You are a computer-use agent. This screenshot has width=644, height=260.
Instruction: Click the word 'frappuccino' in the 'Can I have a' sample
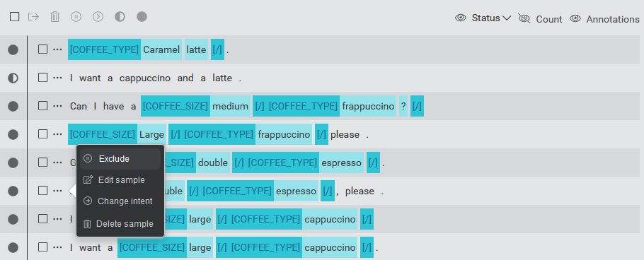pyautogui.click(x=368, y=107)
